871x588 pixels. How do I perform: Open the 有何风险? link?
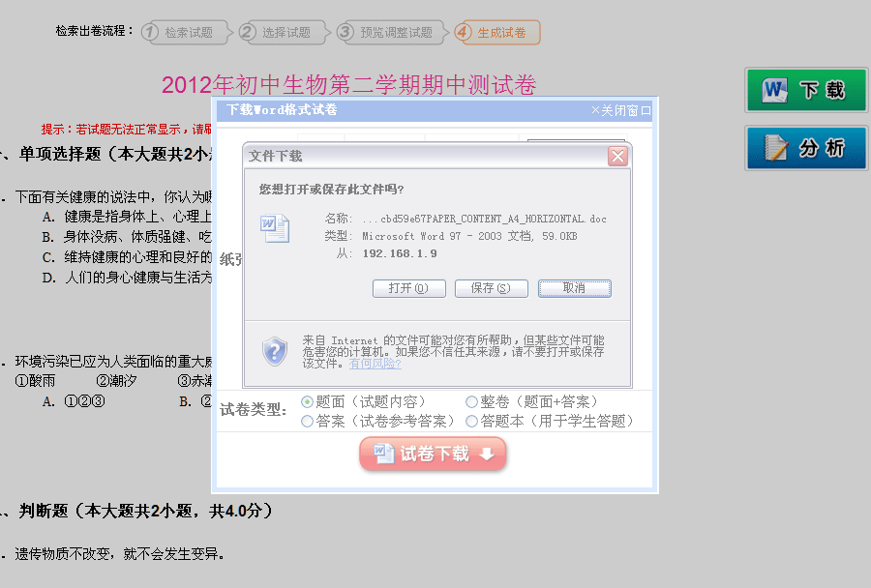point(375,364)
